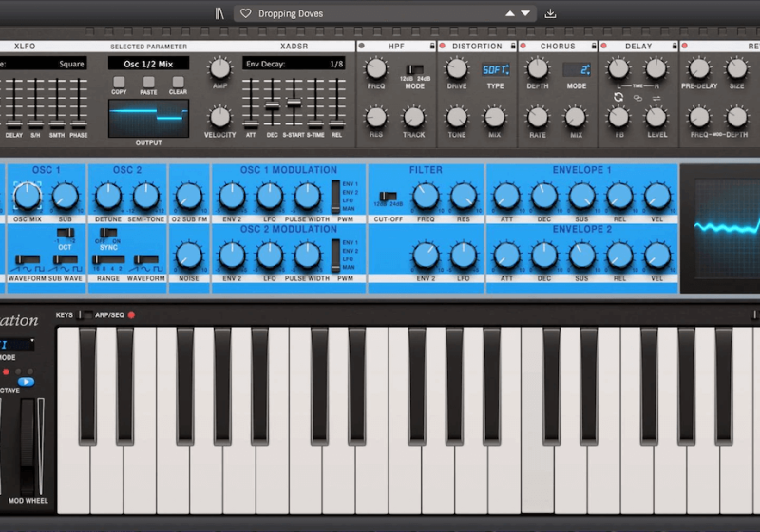
Task: Click the save preset download icon
Action: pyautogui.click(x=550, y=13)
